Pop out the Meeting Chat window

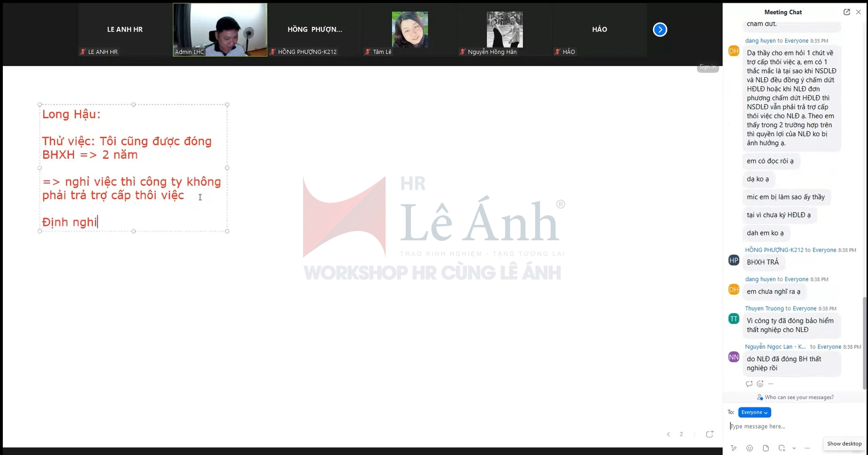point(846,12)
